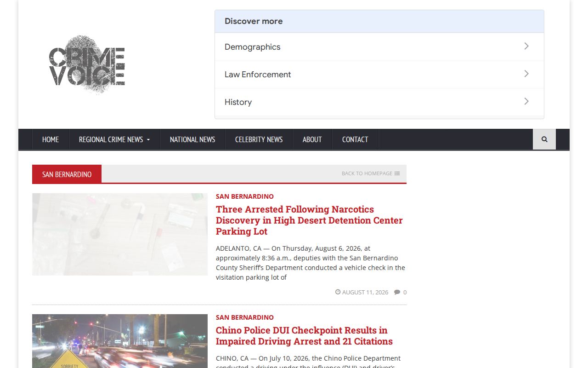This screenshot has width=588, height=368.
Task: Expand the Demographics chevron arrow
Action: tap(526, 46)
